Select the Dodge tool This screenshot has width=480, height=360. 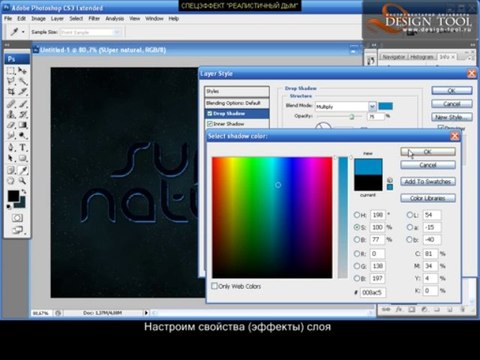click(23, 135)
